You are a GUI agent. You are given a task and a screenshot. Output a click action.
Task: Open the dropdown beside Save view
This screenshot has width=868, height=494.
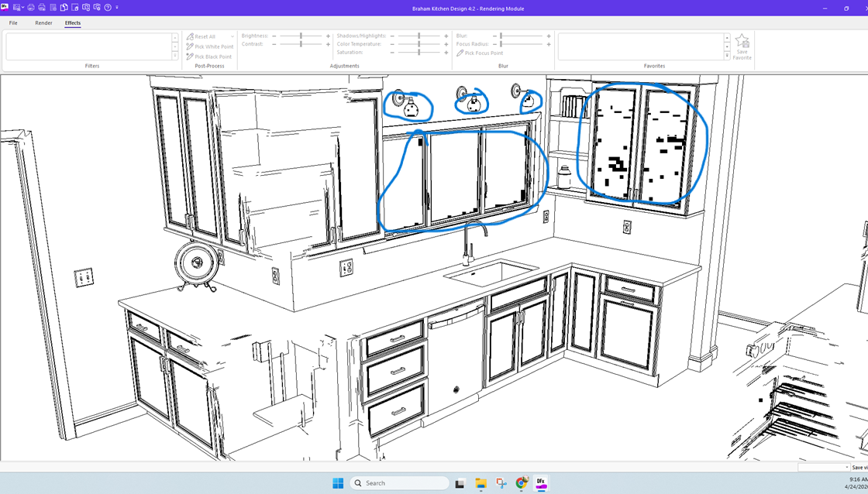[846, 468]
